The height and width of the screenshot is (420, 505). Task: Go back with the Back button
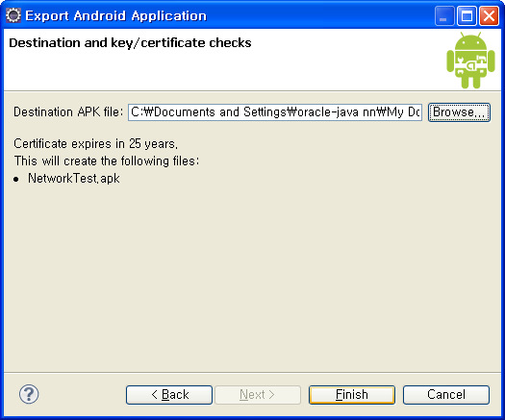click(x=169, y=395)
